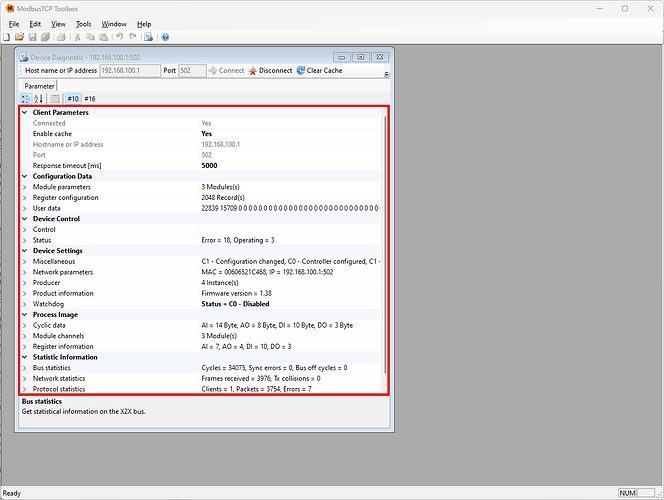This screenshot has width=664, height=500.
Task: Click the Port input field
Action: click(192, 71)
